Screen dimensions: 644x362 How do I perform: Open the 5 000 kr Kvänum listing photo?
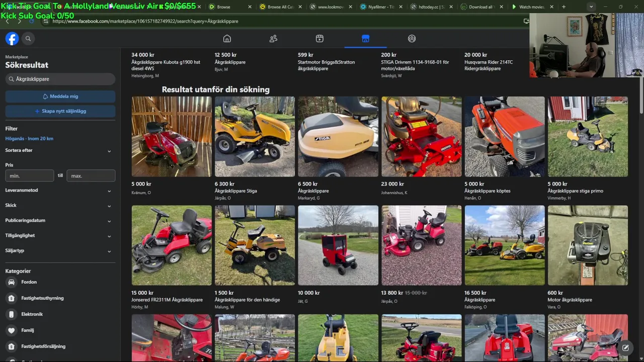pyautogui.click(x=172, y=137)
